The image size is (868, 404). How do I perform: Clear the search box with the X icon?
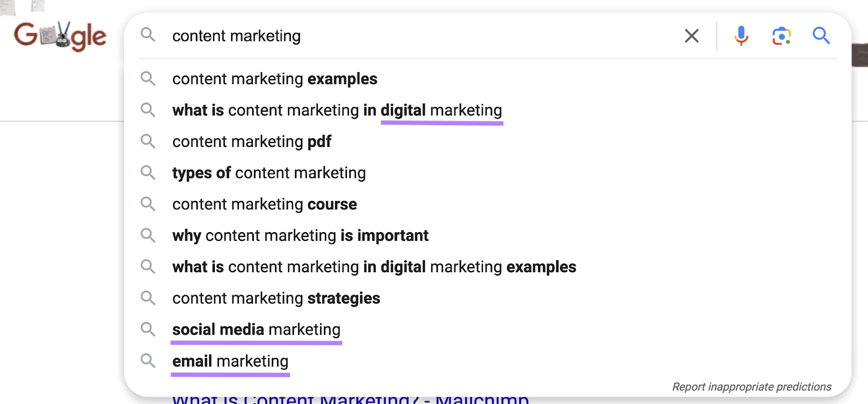coord(691,36)
